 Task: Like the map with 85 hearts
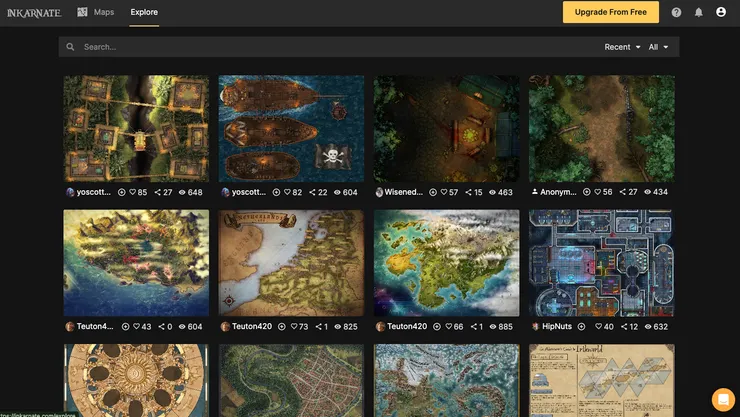pos(133,192)
